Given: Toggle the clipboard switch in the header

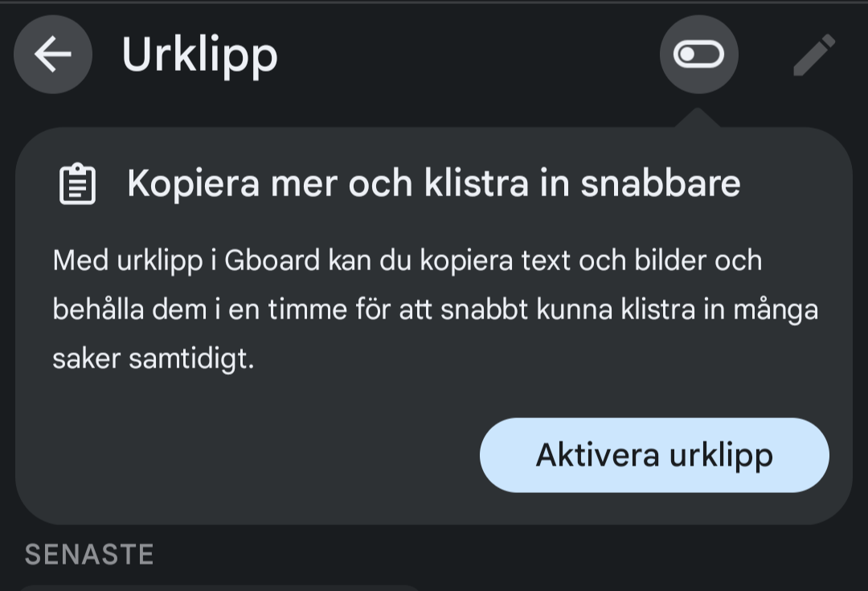Looking at the screenshot, I should (x=698, y=55).
